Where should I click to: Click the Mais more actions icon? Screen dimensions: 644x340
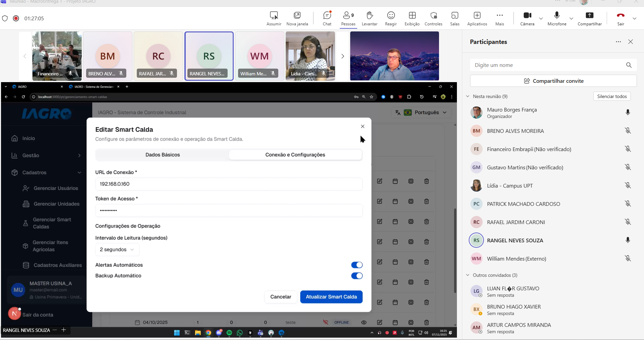click(499, 18)
